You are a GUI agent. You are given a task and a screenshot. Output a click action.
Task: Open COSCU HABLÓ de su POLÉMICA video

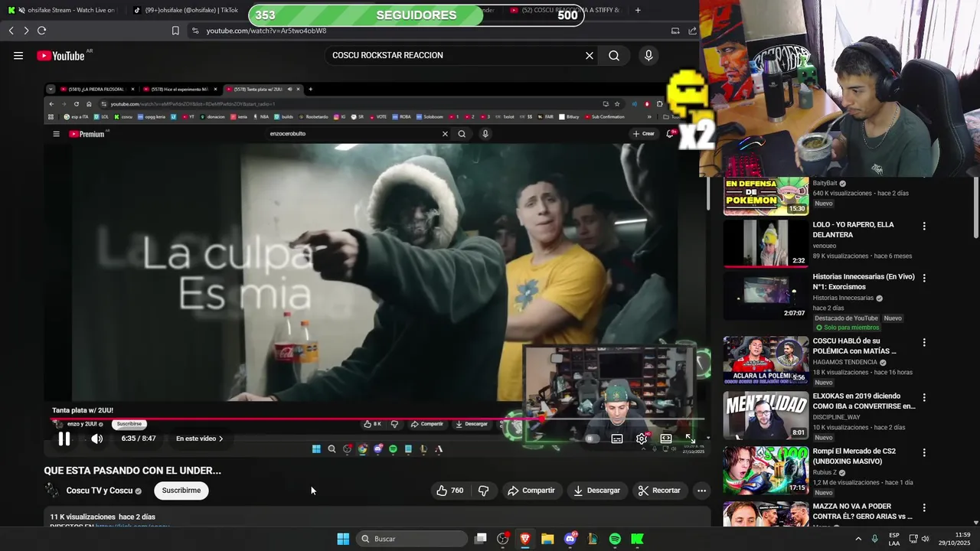[854, 346]
